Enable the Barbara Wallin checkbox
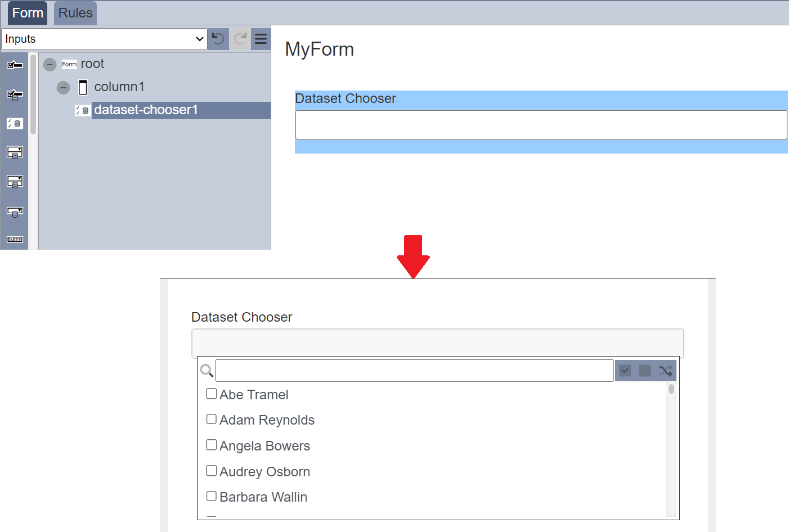This screenshot has width=789, height=532. tap(212, 496)
